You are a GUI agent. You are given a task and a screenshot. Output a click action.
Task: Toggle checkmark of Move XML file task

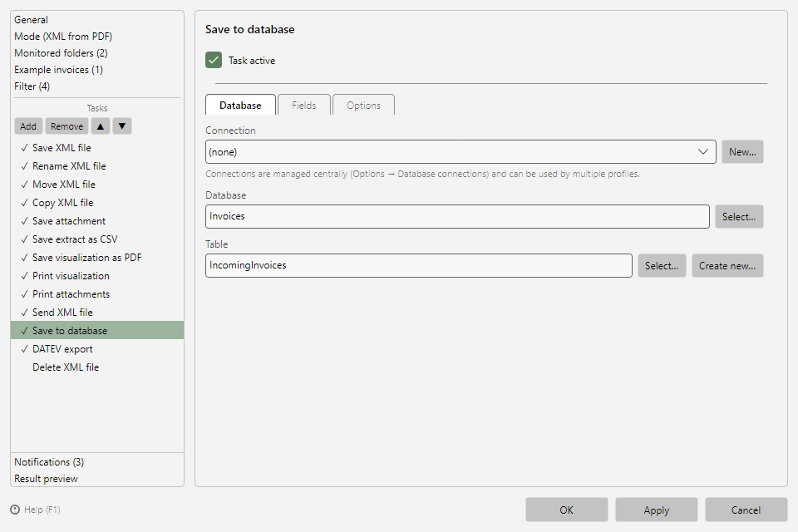24,185
